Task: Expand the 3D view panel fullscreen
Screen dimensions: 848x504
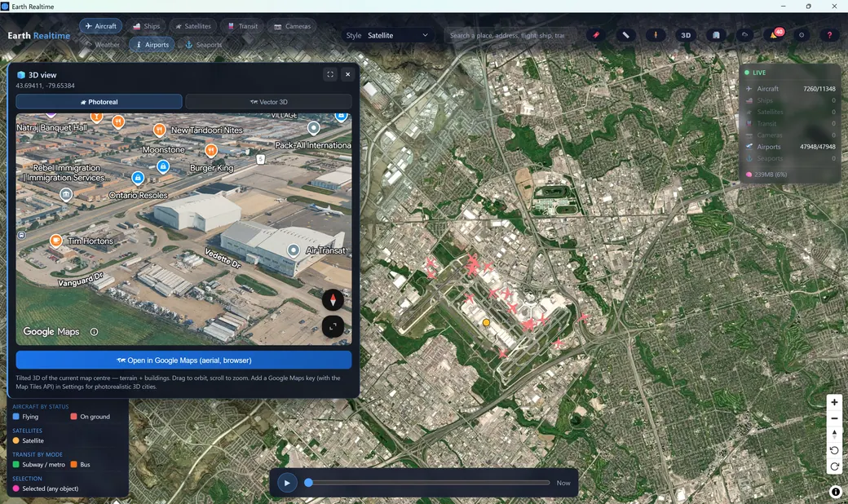Action: (x=330, y=75)
